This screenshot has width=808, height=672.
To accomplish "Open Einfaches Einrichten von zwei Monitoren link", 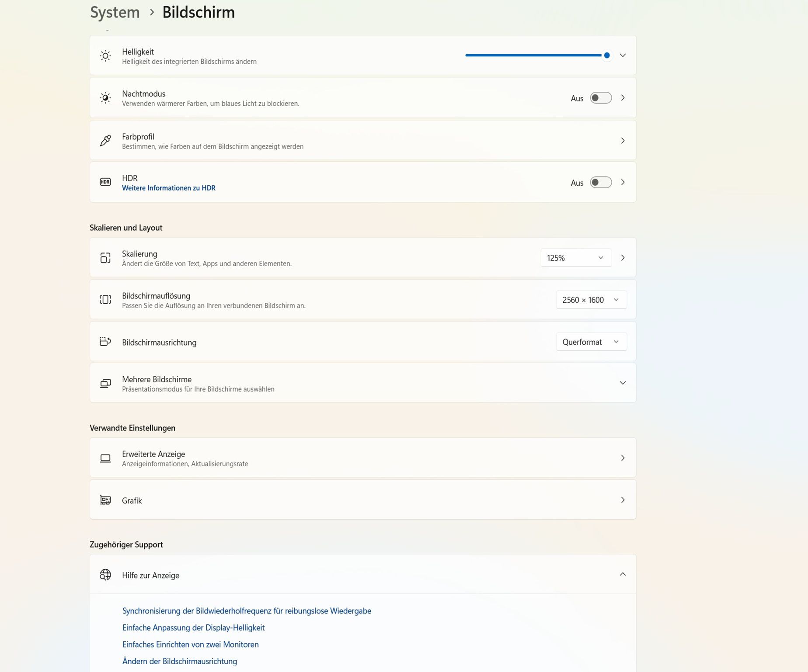I will click(191, 644).
